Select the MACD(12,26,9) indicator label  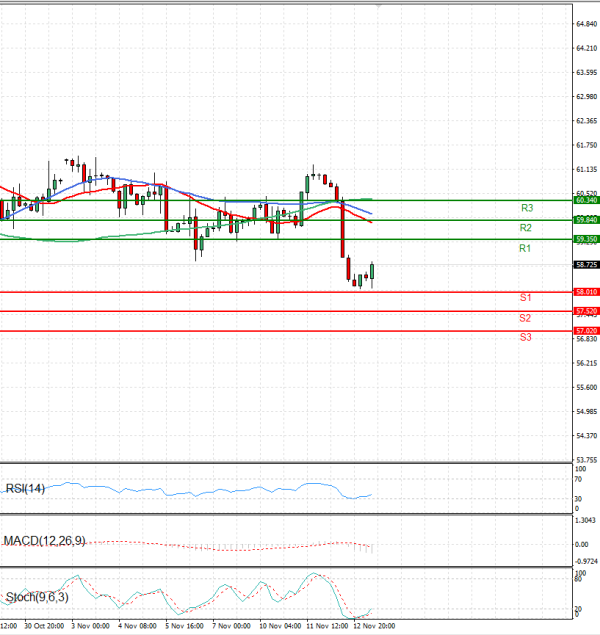tap(44, 541)
